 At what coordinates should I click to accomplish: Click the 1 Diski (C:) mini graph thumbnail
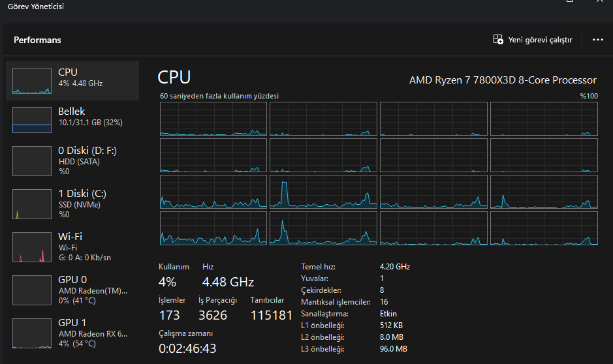[x=31, y=204]
